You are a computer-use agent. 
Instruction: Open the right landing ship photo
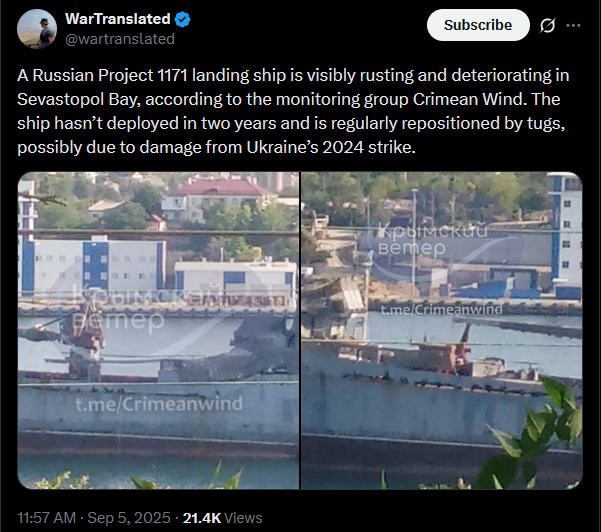[442, 330]
